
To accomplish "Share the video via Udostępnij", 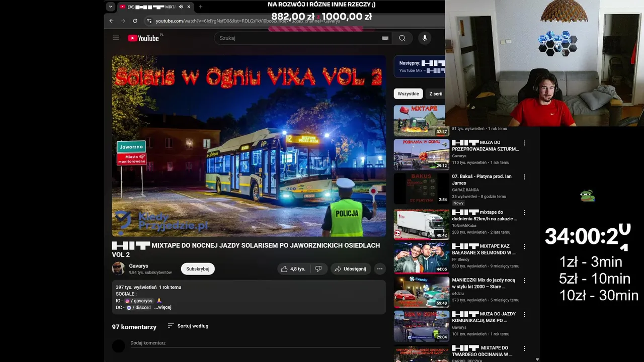I will pyautogui.click(x=351, y=269).
